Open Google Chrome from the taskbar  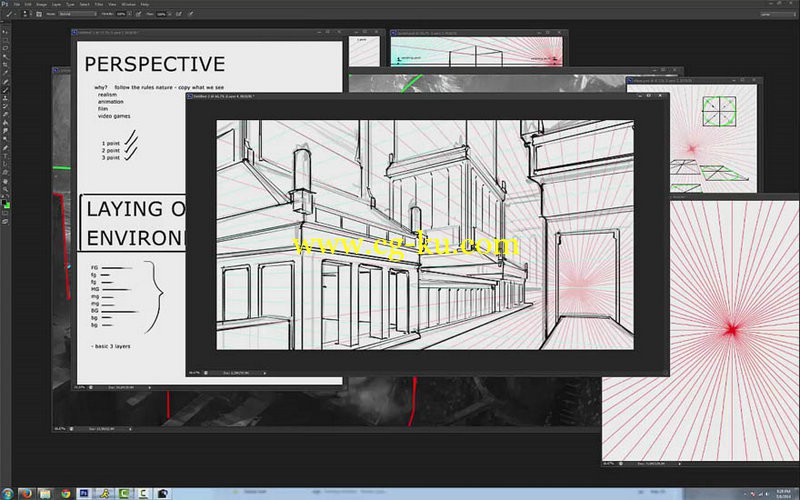(x=65, y=493)
